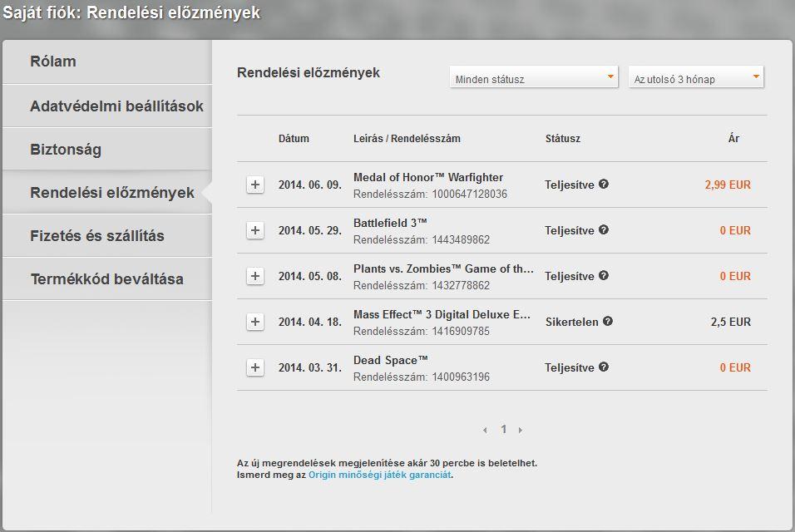
Task: Expand the Mass Effect 3 order details
Action: [x=255, y=321]
